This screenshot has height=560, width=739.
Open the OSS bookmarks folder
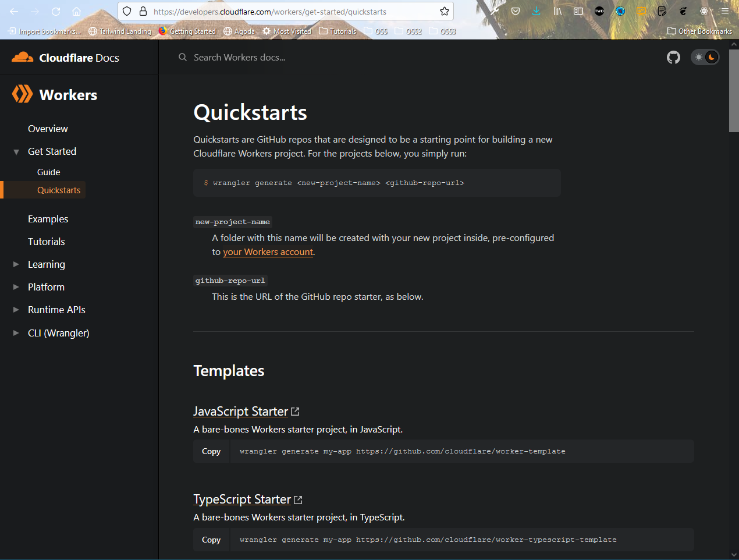(x=376, y=31)
